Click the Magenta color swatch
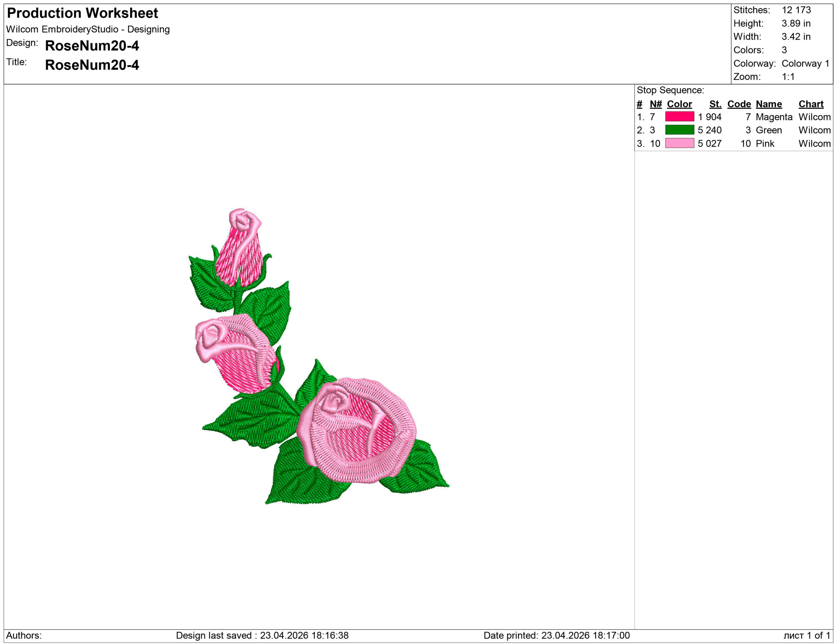The height and width of the screenshot is (644, 837). pos(679,116)
